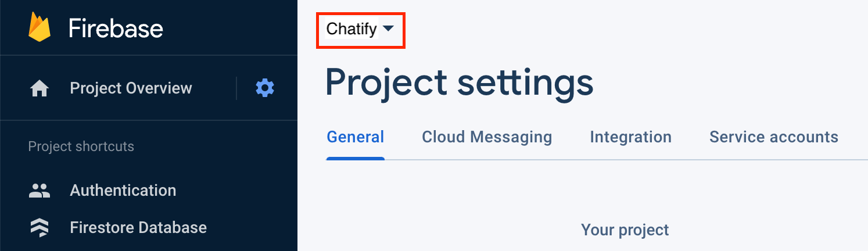Click the Chatify project name selector
Image resolution: width=868 pixels, height=251 pixels.
pyautogui.click(x=352, y=28)
